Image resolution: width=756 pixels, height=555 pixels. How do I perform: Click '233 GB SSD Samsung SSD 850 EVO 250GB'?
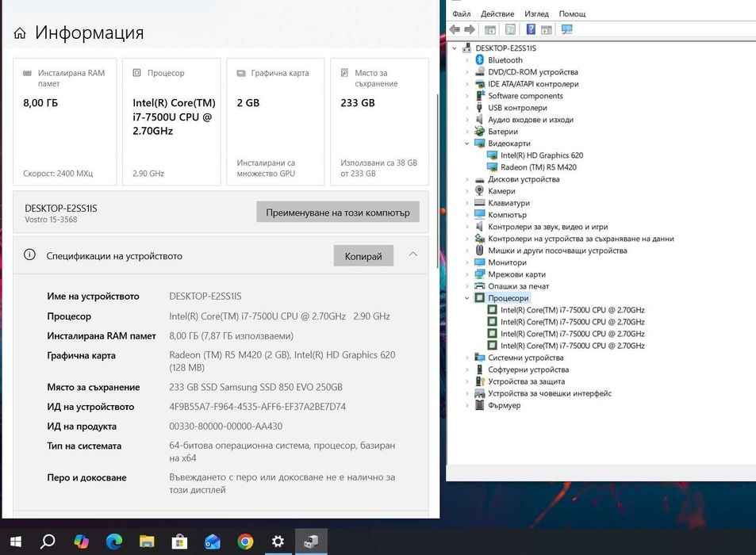click(255, 387)
